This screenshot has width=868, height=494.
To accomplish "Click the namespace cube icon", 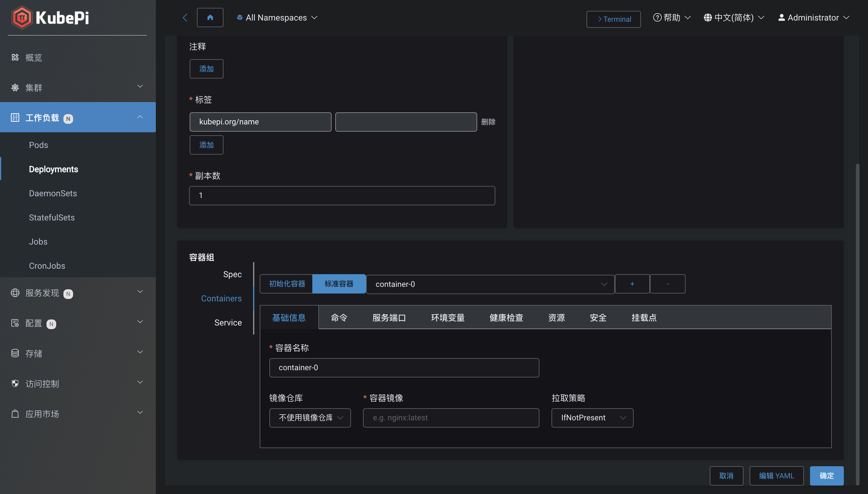I will click(240, 17).
